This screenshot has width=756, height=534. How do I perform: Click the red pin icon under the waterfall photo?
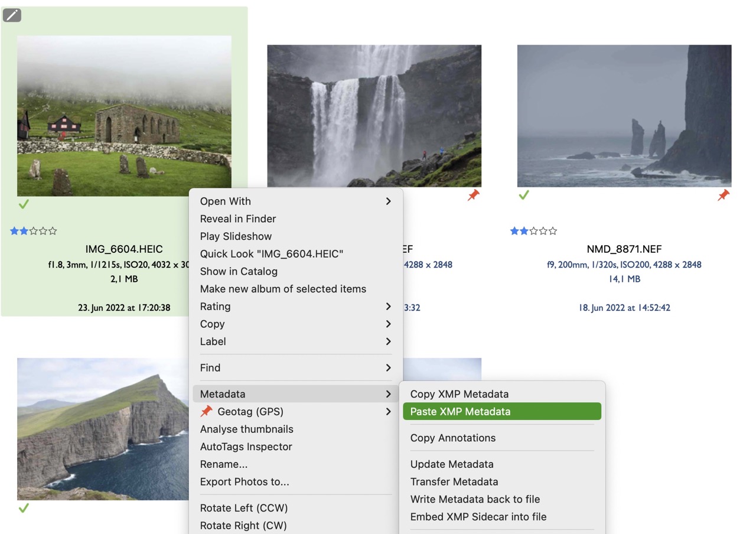[473, 196]
